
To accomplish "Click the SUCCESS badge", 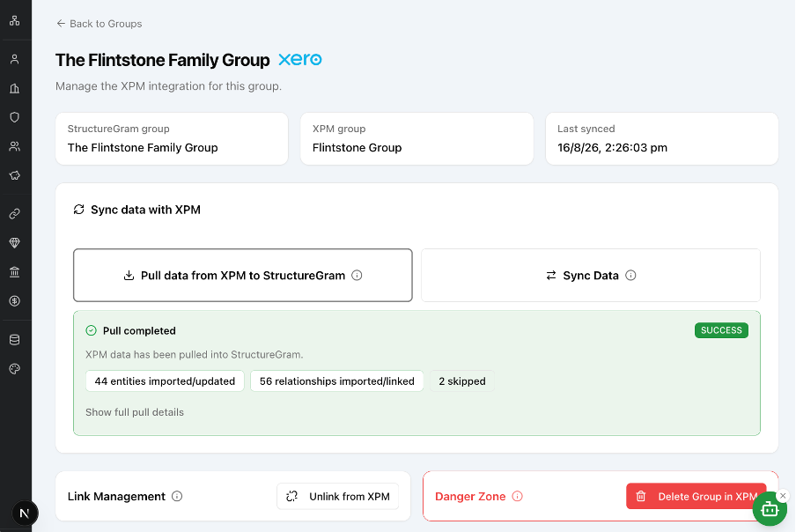I will click(x=721, y=330).
